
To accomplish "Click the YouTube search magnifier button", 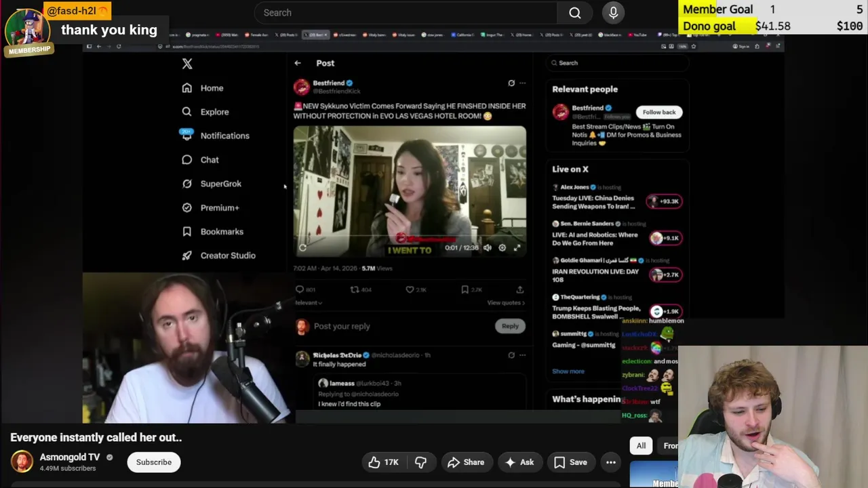I will 575,13.
